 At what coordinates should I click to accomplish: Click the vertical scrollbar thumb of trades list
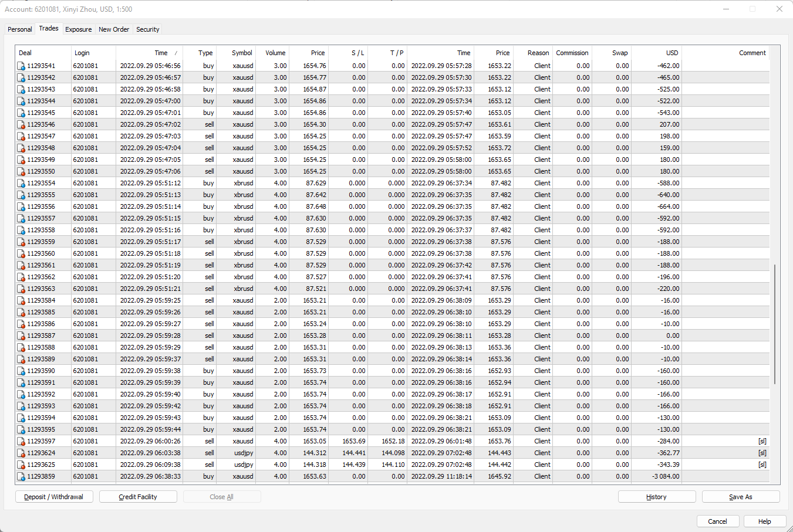(775, 324)
